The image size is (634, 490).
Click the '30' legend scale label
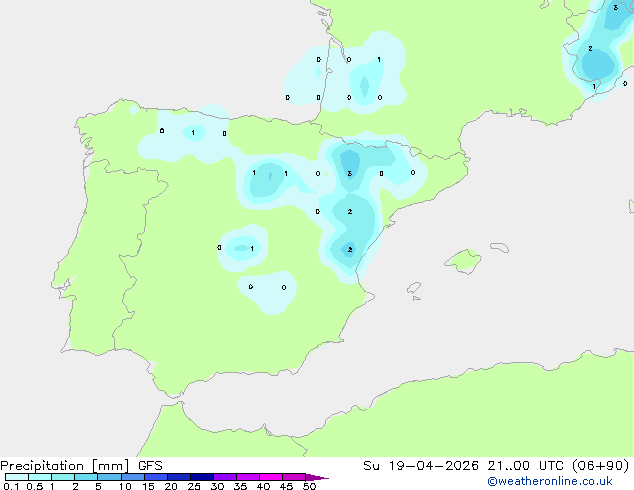[x=217, y=486]
